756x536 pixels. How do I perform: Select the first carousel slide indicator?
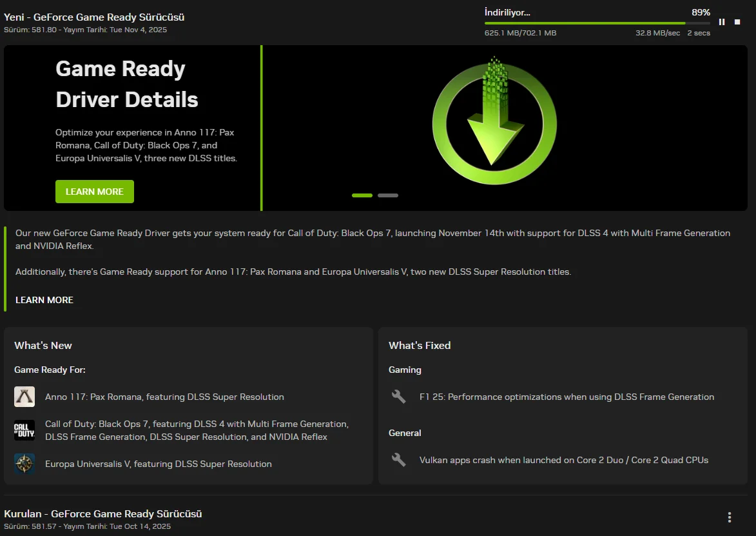point(362,195)
